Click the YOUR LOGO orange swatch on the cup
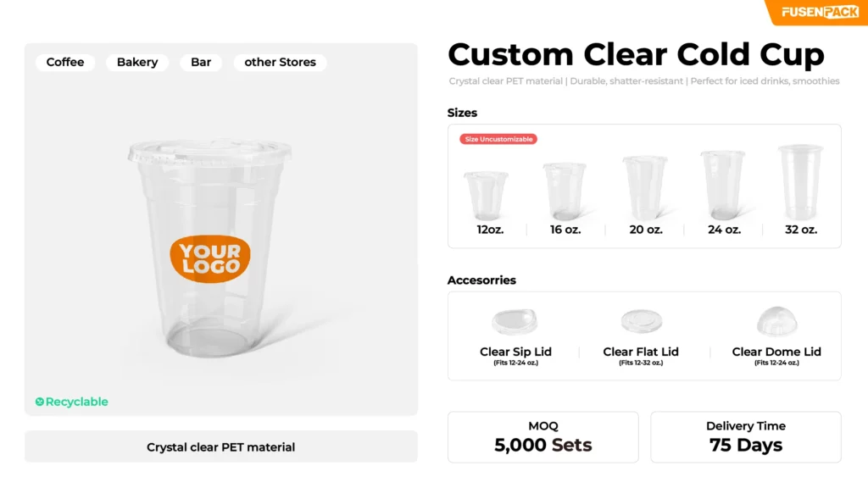 [209, 257]
